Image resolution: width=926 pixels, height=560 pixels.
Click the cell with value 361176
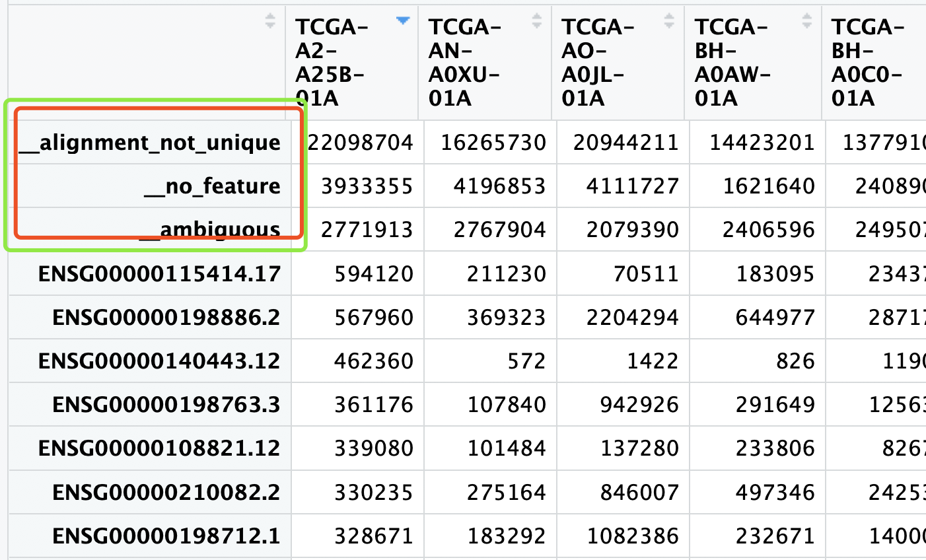[357, 404]
